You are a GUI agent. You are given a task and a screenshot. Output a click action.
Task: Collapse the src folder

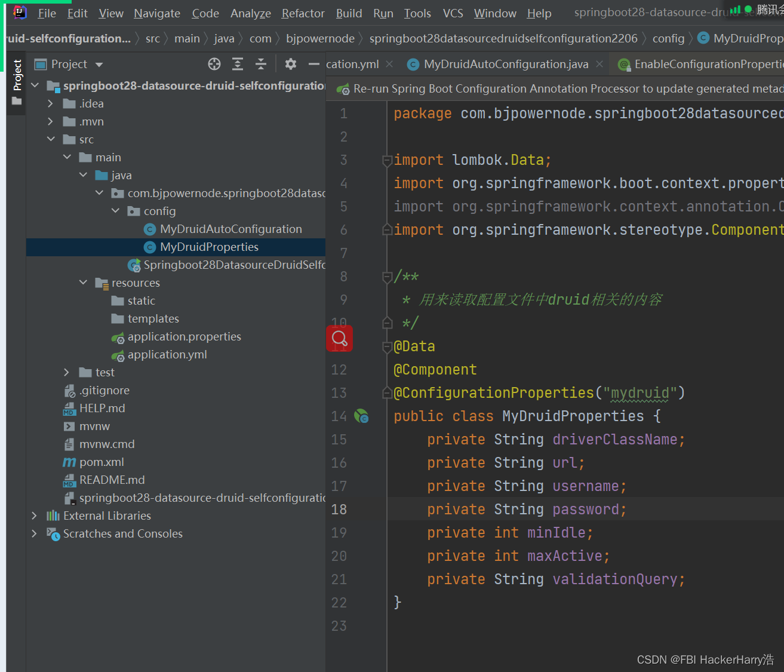(x=51, y=139)
